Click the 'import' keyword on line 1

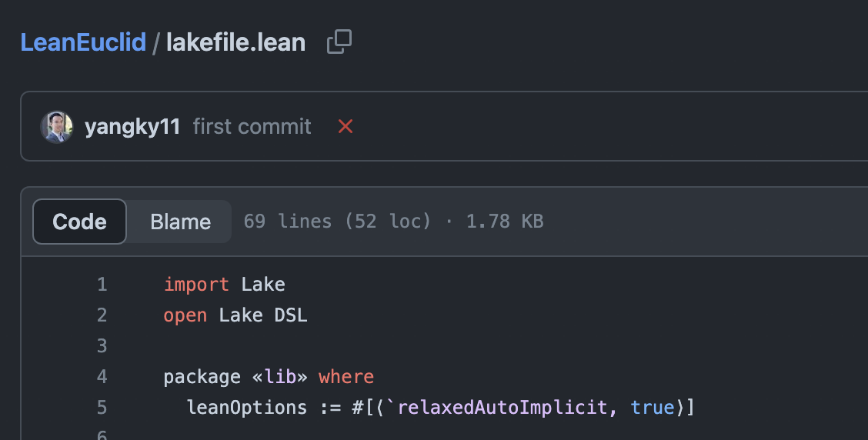pos(196,285)
